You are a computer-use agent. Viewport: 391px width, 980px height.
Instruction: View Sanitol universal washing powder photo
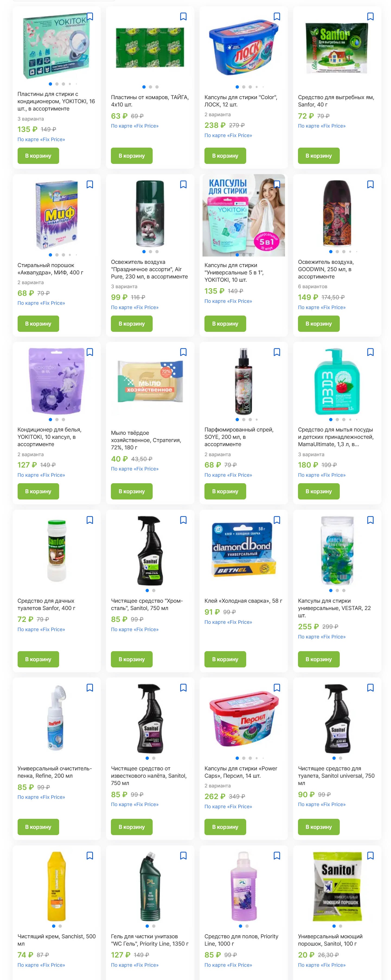(337, 886)
